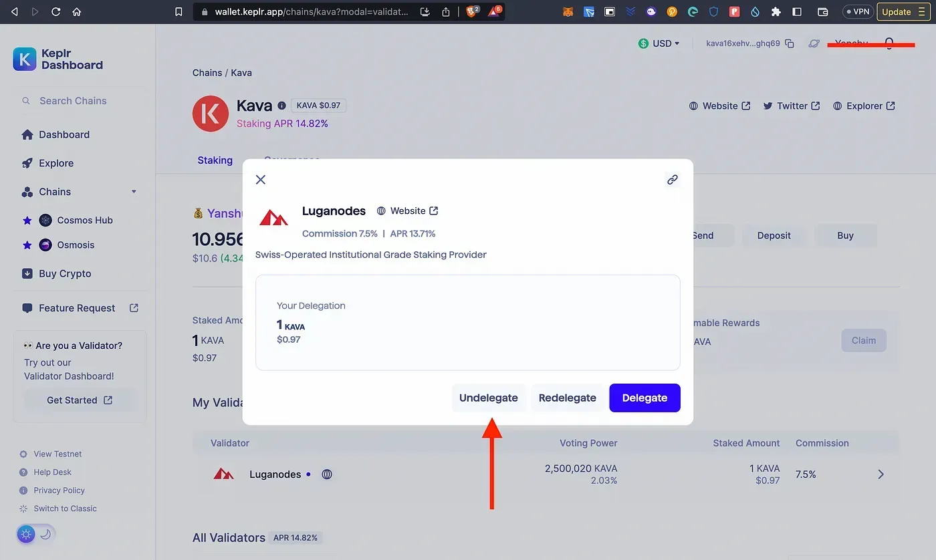Click the Claim rewards button
The height and width of the screenshot is (560, 936).
click(x=864, y=341)
